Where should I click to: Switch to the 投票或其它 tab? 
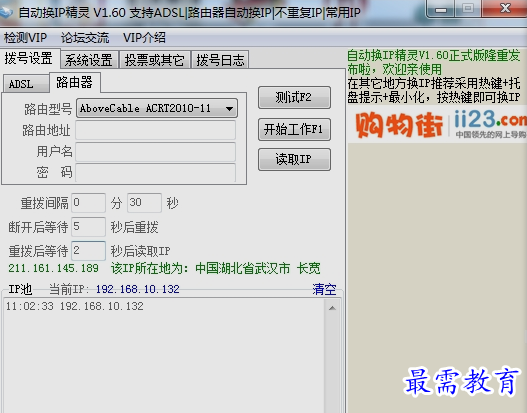pyautogui.click(x=155, y=60)
